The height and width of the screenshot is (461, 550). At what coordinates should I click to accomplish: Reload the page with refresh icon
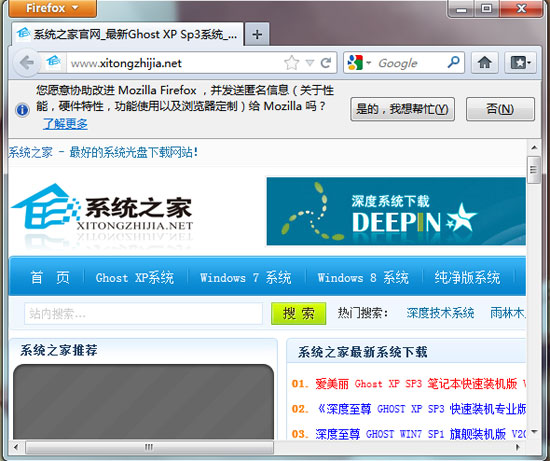point(326,63)
